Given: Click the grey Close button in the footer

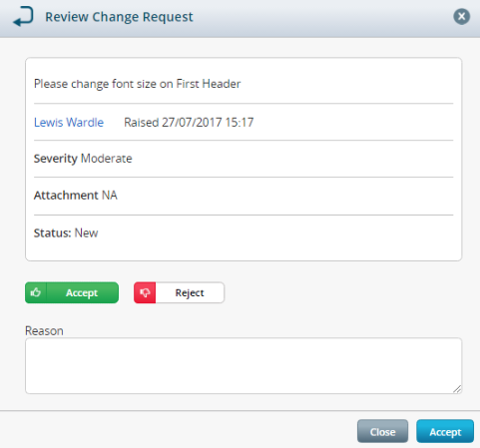Looking at the screenshot, I should [382, 431].
